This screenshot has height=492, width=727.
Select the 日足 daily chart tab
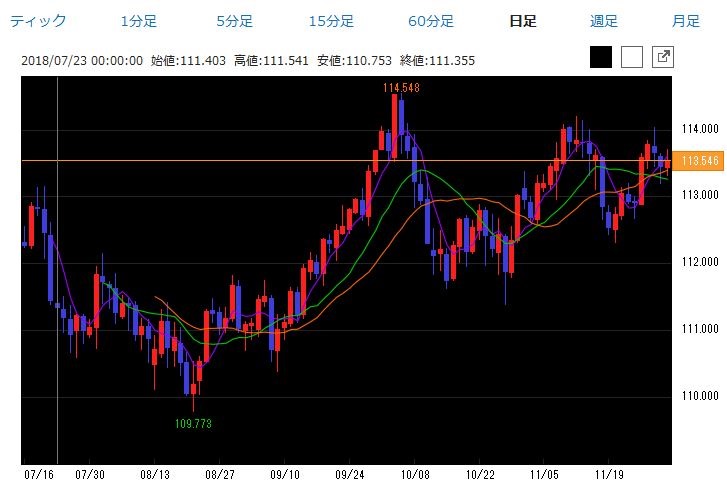(x=523, y=21)
